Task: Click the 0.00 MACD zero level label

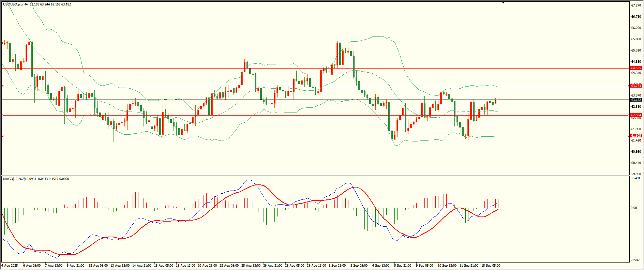Action: [x=634, y=208]
